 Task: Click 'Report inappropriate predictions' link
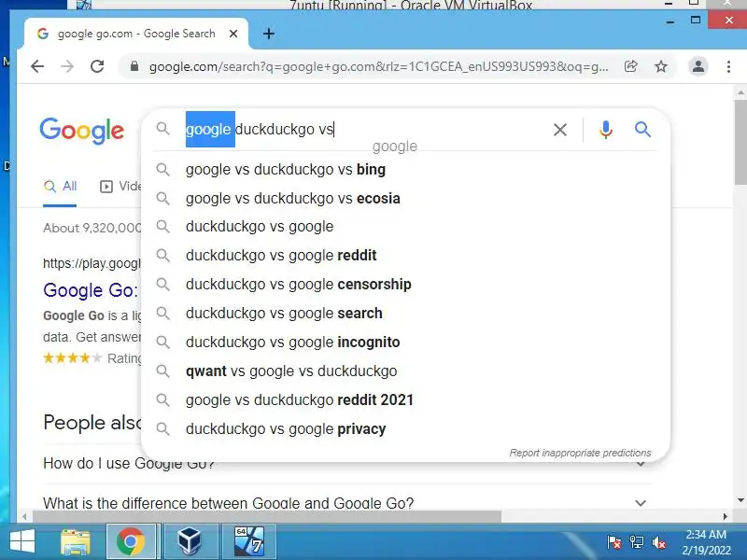(x=580, y=453)
